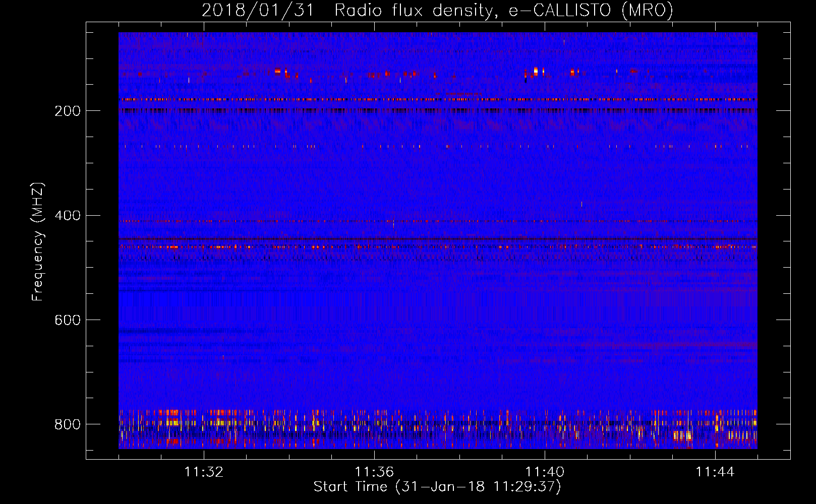This screenshot has width=816, height=504.
Task: Click the 11:32 time tick label
Action: 204,472
